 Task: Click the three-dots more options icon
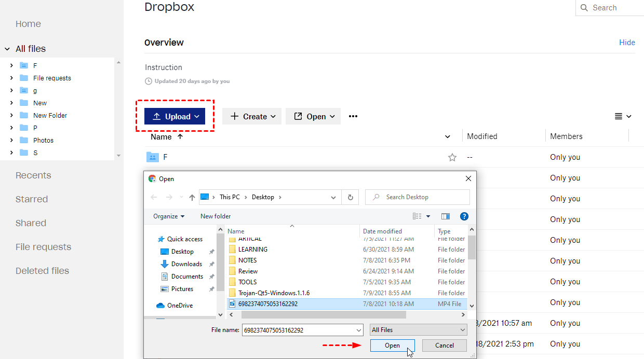click(353, 116)
